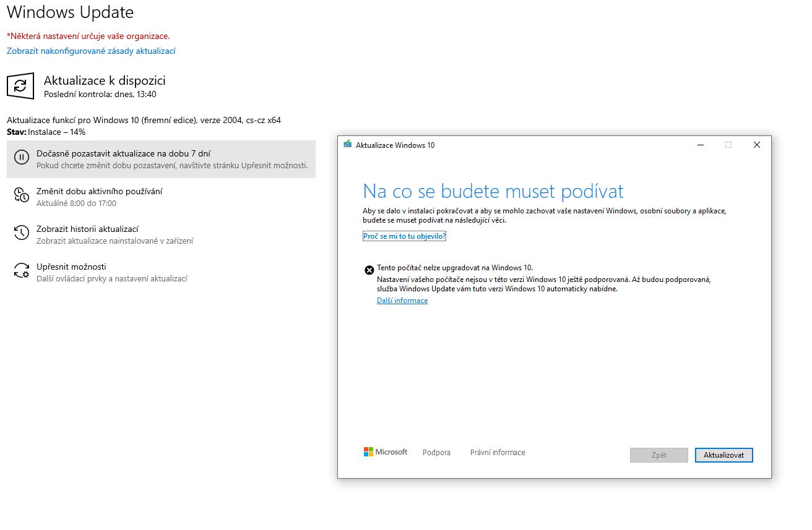This screenshot has height=530, width=812.
Task: Click the black error X icon in dialog
Action: [369, 270]
